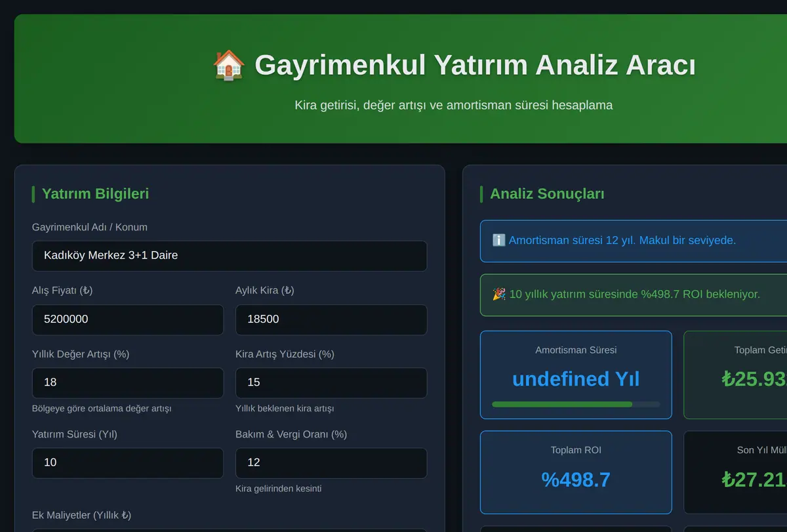This screenshot has height=532, width=787.
Task: Click the 'Son Yıl Mül' card label
Action: tap(761, 450)
